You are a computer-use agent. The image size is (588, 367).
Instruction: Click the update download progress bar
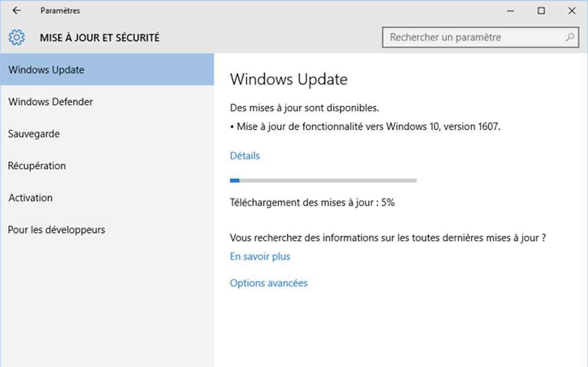[x=323, y=180]
